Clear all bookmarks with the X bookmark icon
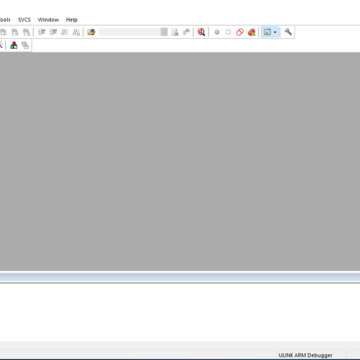Viewport: 360px width, 360px height. coord(26,32)
